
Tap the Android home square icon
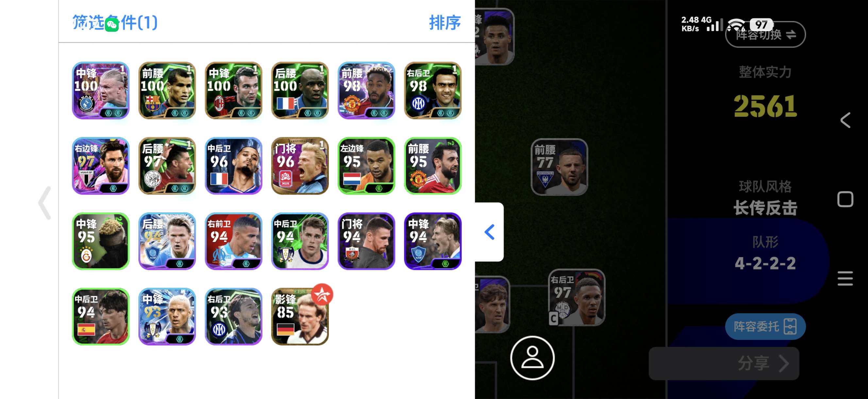click(845, 199)
